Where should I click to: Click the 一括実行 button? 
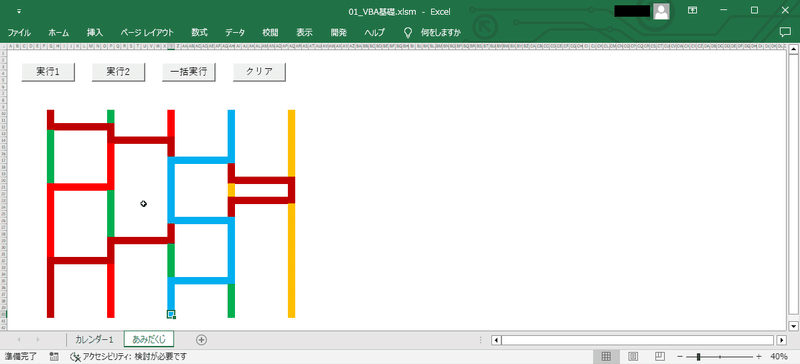189,72
